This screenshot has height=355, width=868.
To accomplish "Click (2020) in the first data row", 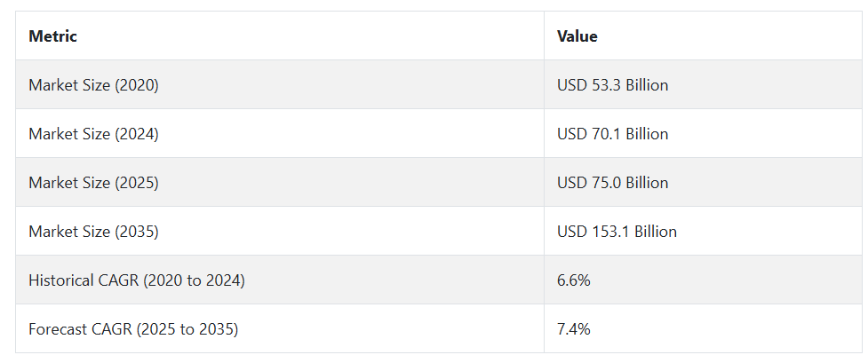I will click(x=137, y=85).
